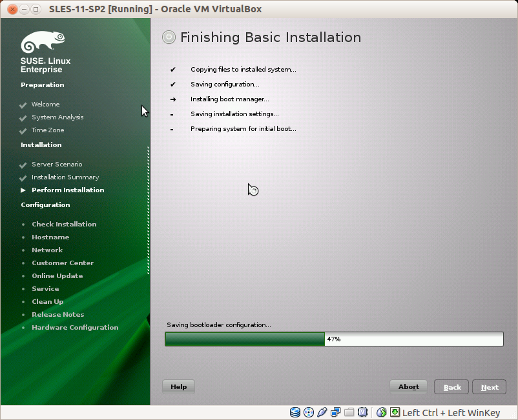
Task: Click the arrow next to Installing boot manager
Action: click(x=173, y=99)
